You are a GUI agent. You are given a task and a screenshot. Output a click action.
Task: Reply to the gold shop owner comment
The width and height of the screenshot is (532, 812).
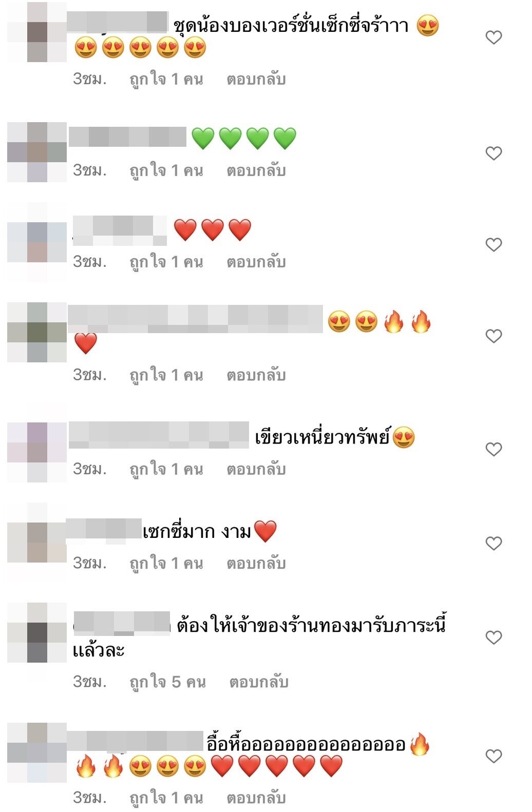click(259, 682)
